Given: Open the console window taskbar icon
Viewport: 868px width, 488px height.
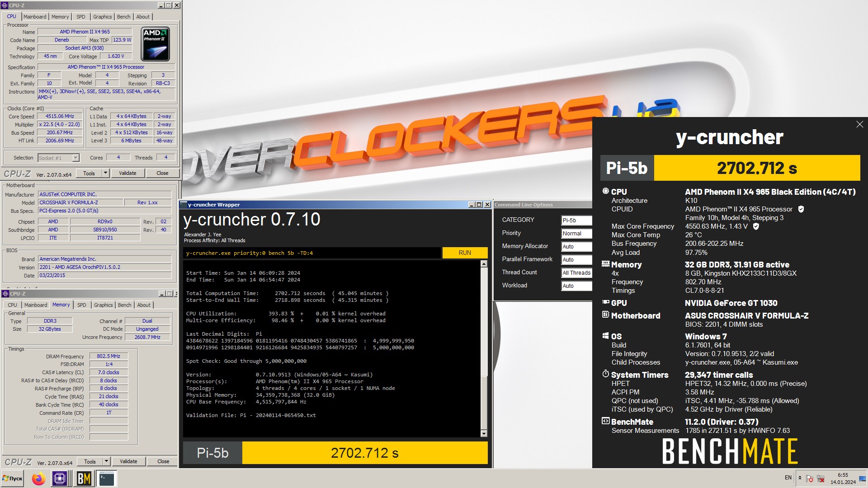Looking at the screenshot, I should (x=107, y=479).
